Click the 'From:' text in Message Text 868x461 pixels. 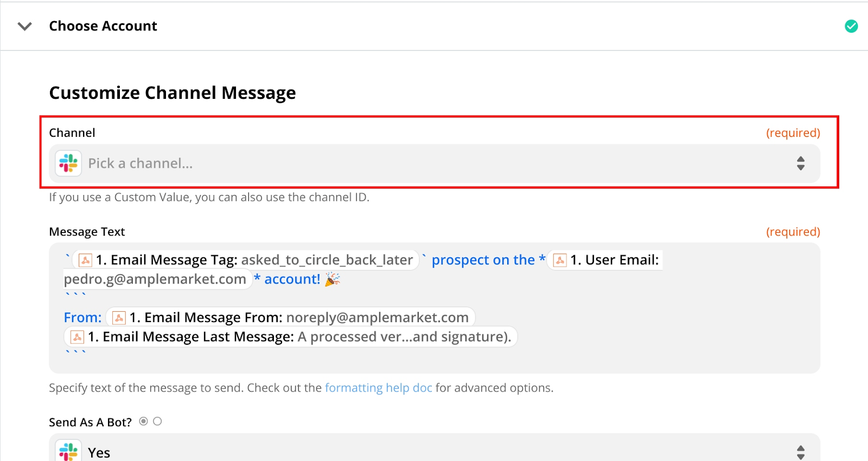point(83,318)
